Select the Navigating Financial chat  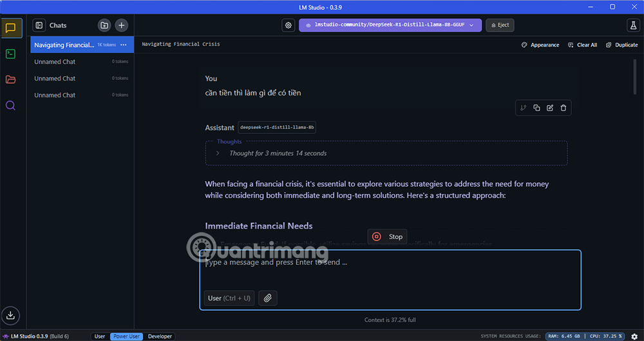pos(82,45)
